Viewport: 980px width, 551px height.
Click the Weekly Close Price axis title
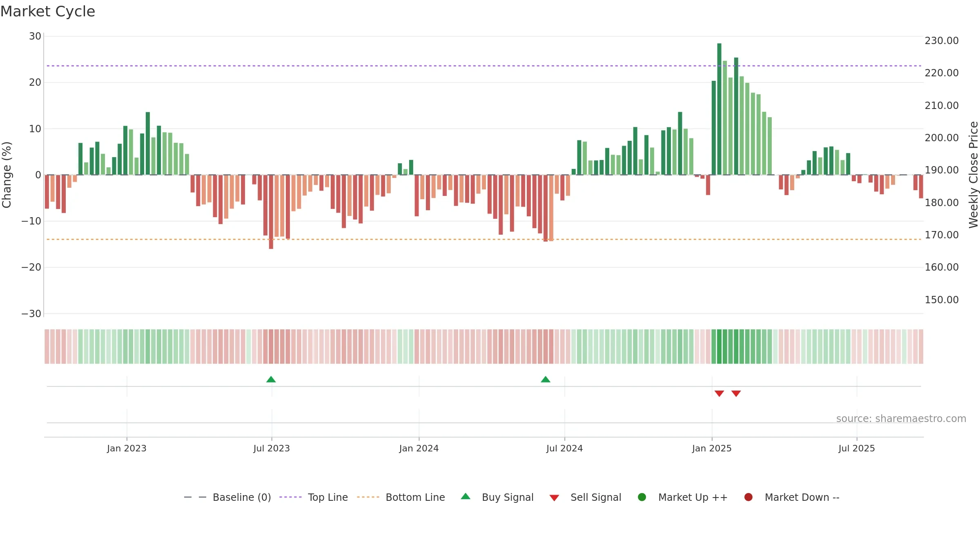[x=973, y=175]
